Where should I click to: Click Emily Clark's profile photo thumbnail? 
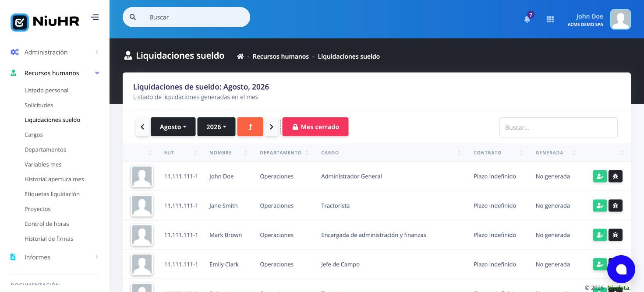point(142,264)
